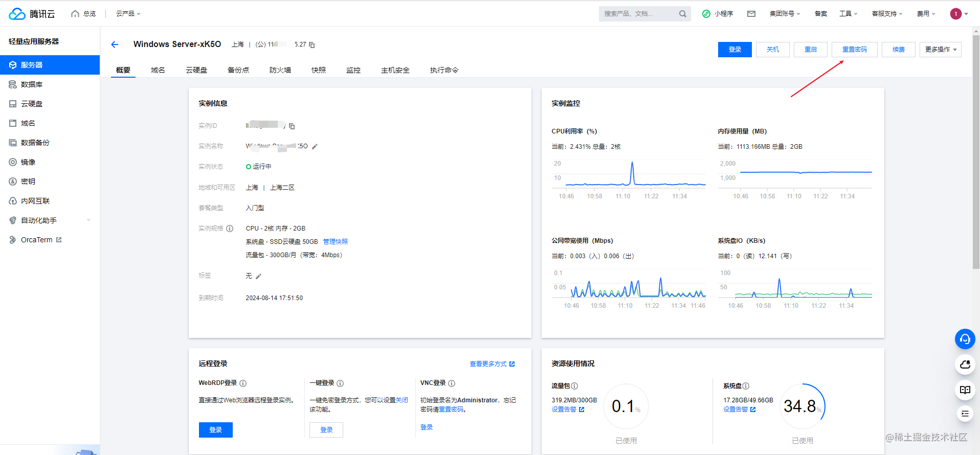Expand the 费用 dropdown
The width and height of the screenshot is (980, 455).
pyautogui.click(x=926, y=14)
